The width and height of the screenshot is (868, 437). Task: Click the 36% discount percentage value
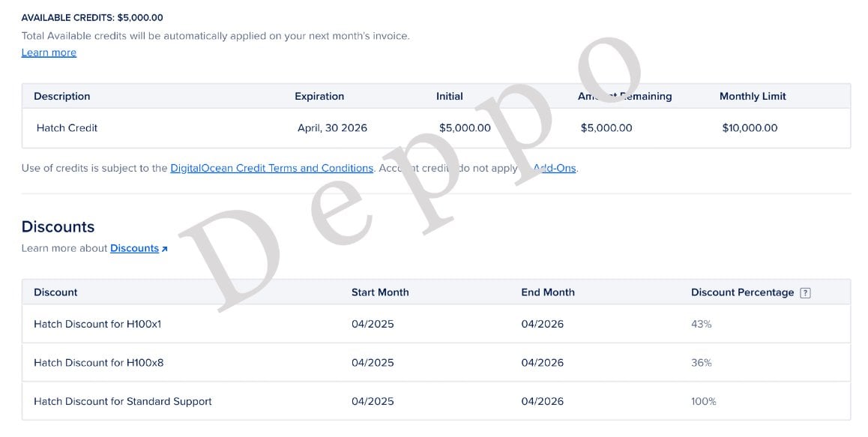pyautogui.click(x=702, y=363)
